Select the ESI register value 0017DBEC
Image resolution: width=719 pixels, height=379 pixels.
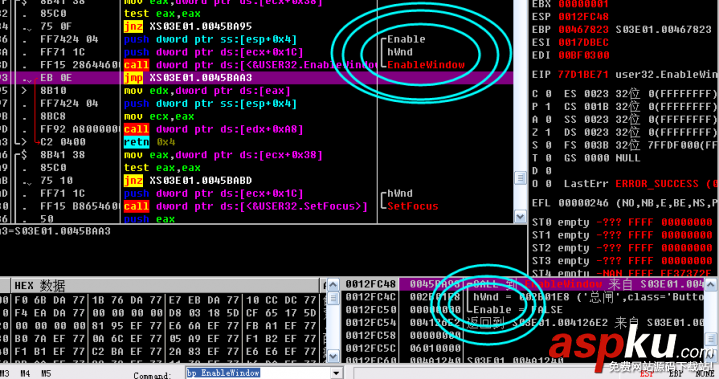coord(583,43)
